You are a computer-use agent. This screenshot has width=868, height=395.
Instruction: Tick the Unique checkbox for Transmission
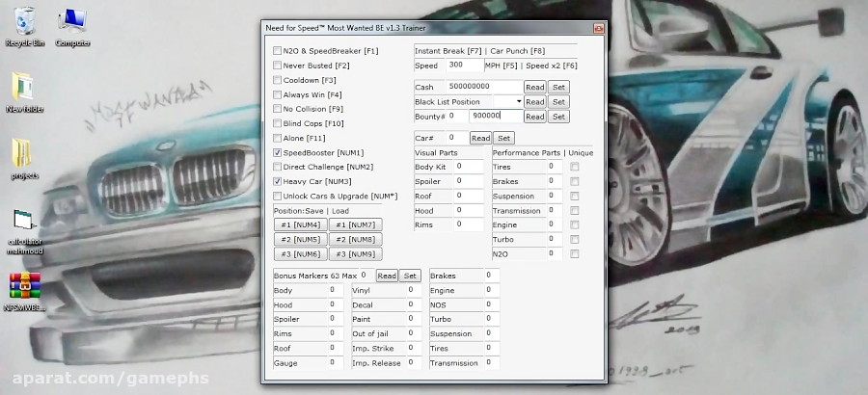click(x=575, y=211)
